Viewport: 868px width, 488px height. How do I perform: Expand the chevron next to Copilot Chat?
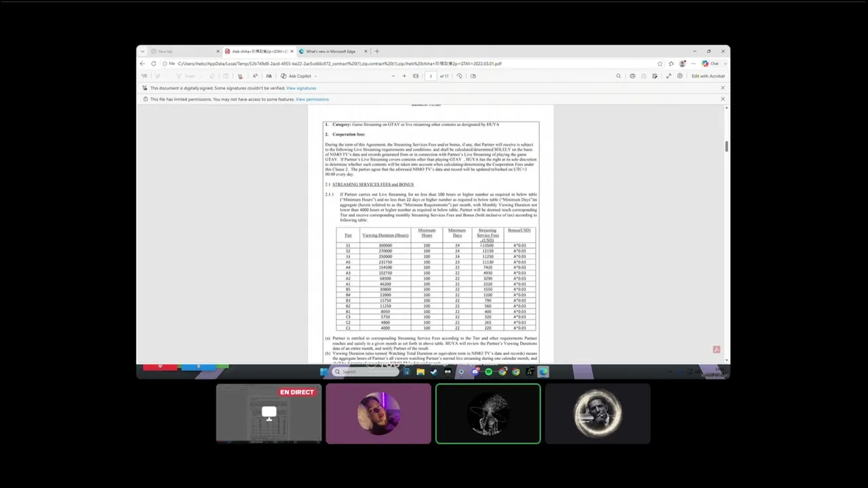click(724, 64)
